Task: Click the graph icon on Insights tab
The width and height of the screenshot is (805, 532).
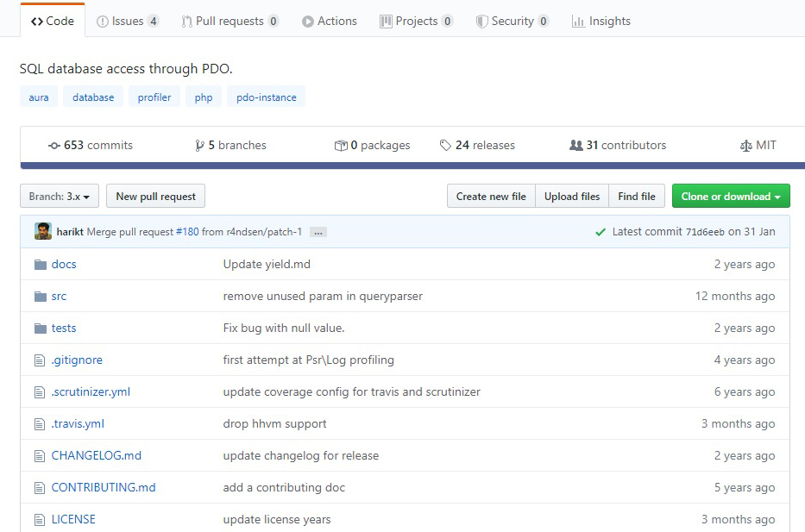Action: pos(578,21)
